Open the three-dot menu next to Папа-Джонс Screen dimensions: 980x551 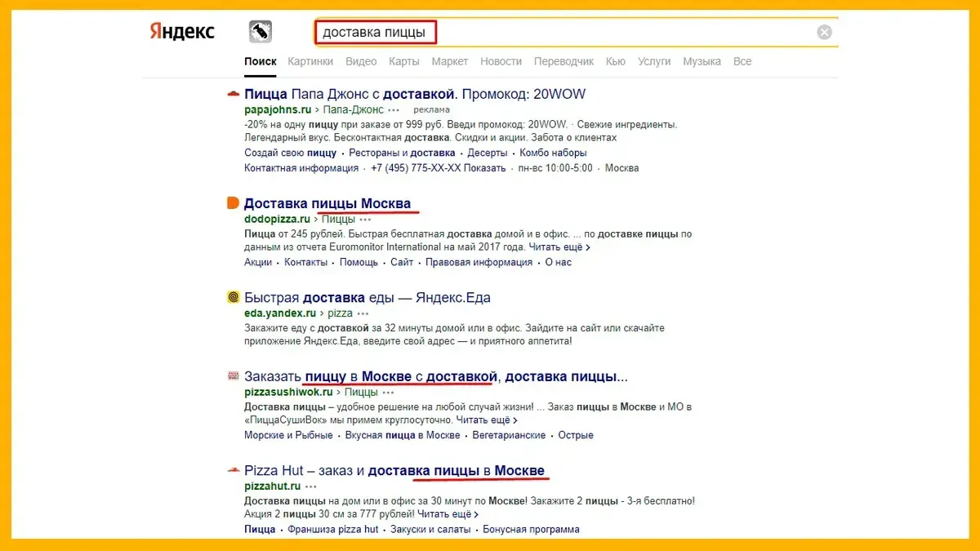point(394,109)
